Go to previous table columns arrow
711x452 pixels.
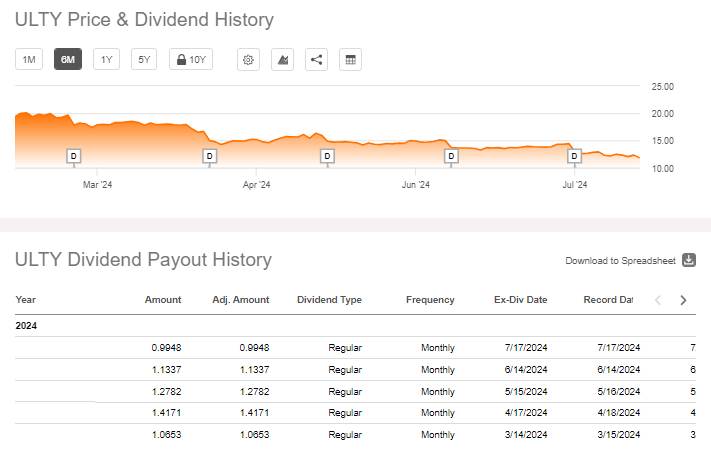658,300
